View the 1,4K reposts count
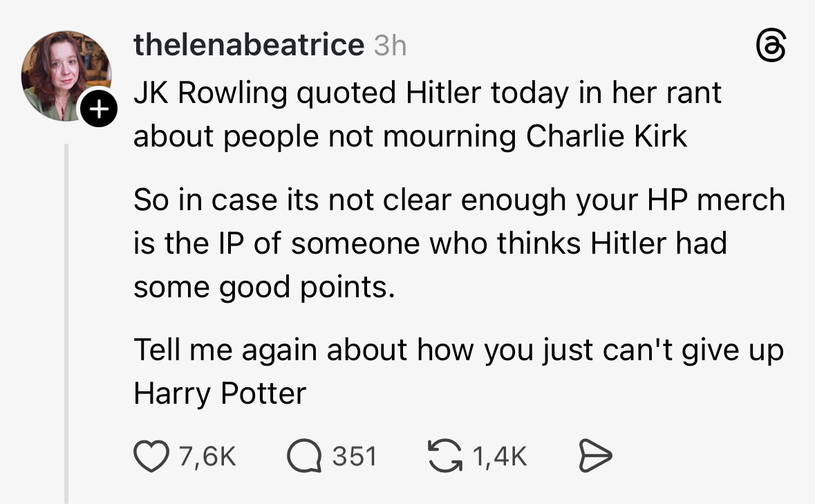 coord(500,456)
